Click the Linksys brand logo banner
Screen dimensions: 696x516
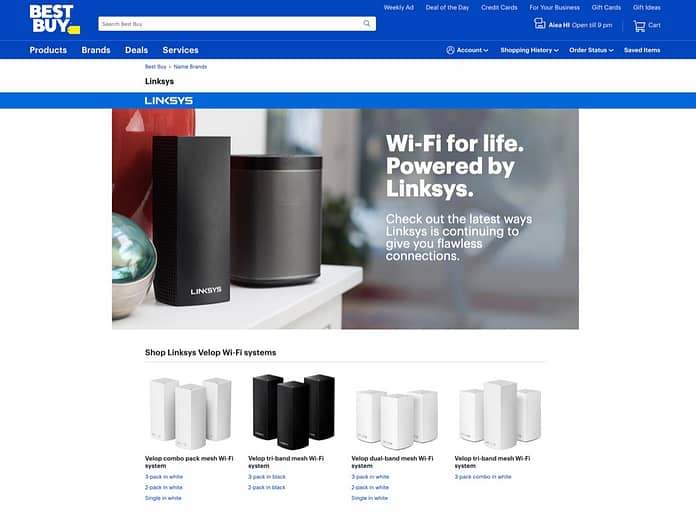coord(169,101)
